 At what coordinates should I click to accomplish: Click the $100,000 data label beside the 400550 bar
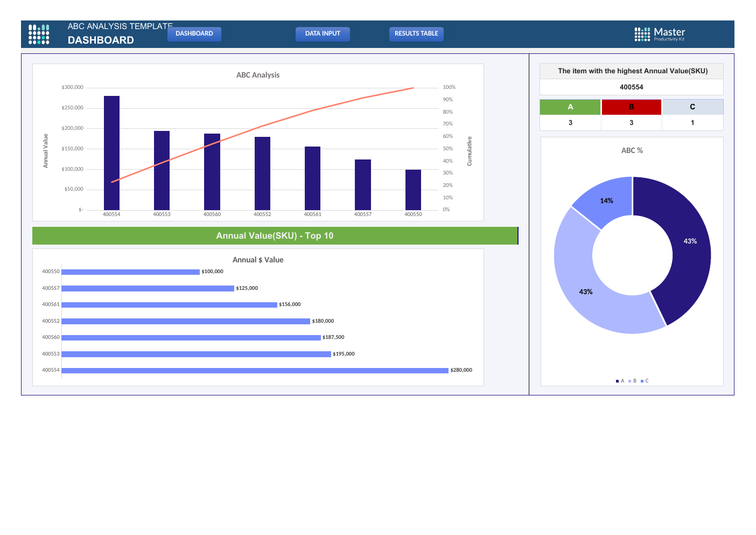pyautogui.click(x=212, y=272)
